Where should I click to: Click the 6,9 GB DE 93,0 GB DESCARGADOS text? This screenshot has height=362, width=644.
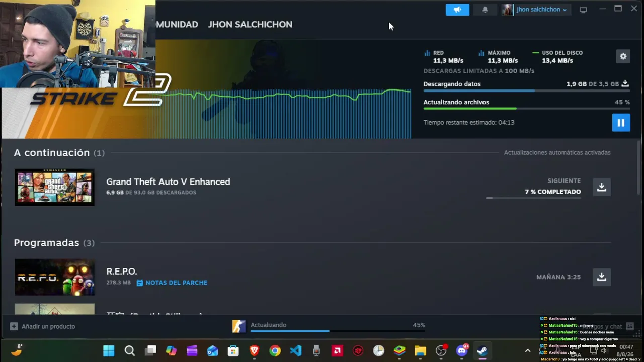pos(151,193)
